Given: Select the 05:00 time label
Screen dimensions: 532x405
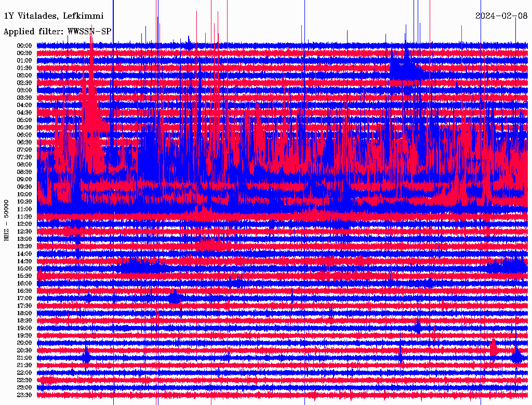Looking at the screenshot, I should (24, 120).
